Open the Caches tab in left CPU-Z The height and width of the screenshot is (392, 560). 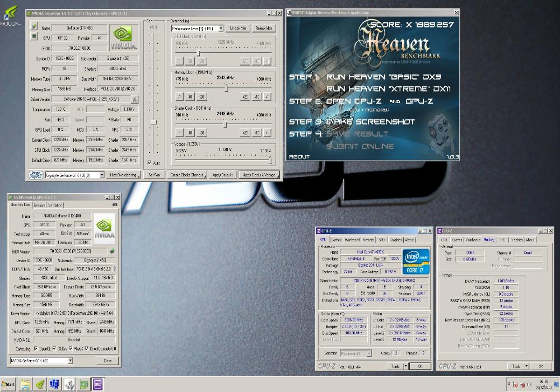(x=335, y=240)
